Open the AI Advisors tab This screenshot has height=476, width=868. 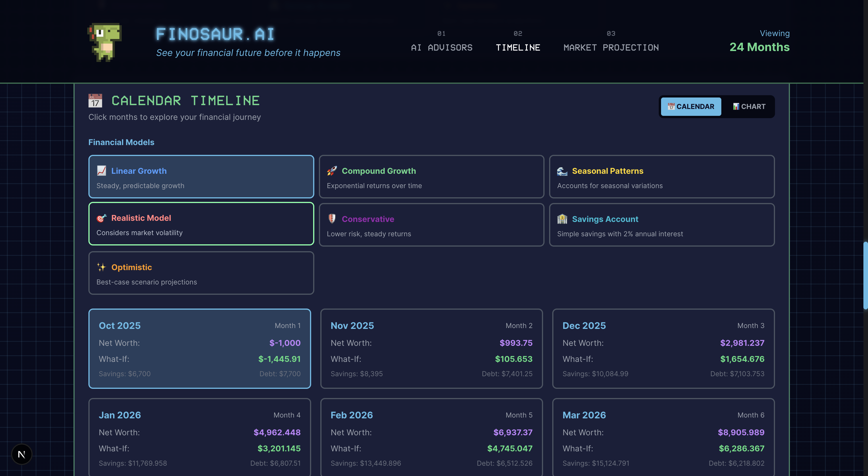pos(441,48)
